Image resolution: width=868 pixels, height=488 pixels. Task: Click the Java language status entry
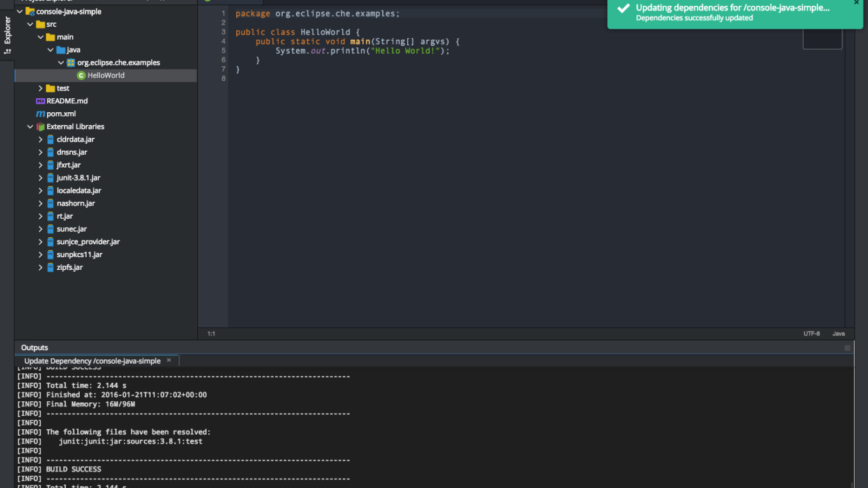pyautogui.click(x=839, y=334)
